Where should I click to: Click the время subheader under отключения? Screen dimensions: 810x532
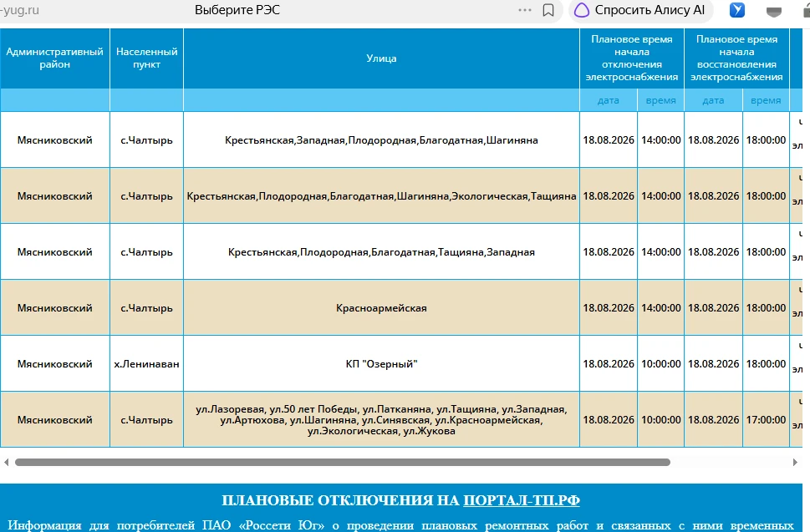(660, 100)
